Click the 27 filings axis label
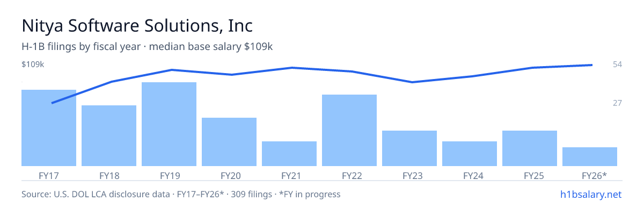Image resolution: width=644 pixels, height=215 pixels. [617, 103]
